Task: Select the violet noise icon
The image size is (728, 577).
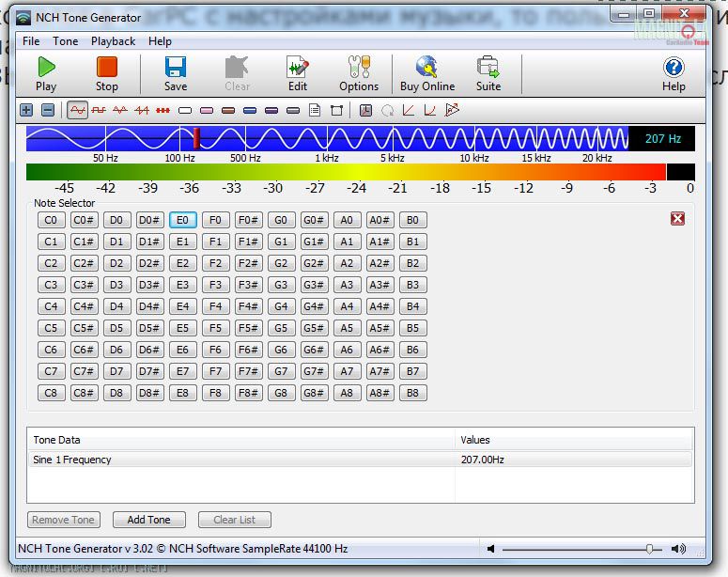Action: [x=271, y=111]
